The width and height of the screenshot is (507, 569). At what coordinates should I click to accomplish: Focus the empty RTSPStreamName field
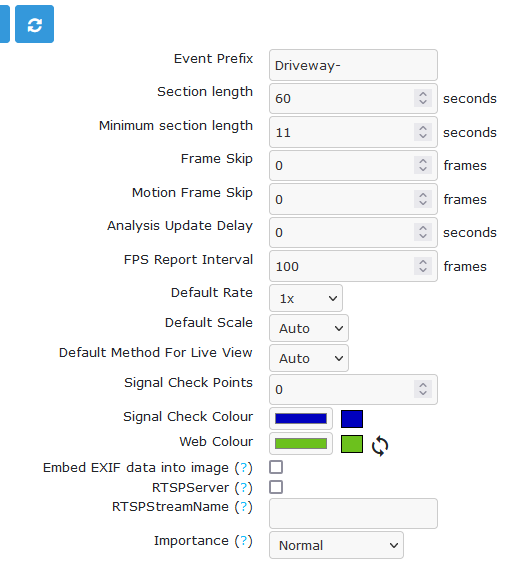click(x=353, y=513)
